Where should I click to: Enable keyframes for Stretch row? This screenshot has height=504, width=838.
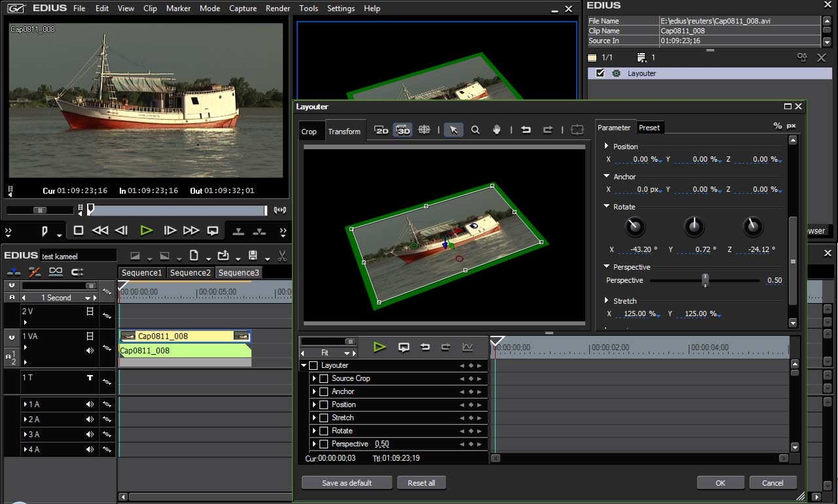tap(323, 418)
